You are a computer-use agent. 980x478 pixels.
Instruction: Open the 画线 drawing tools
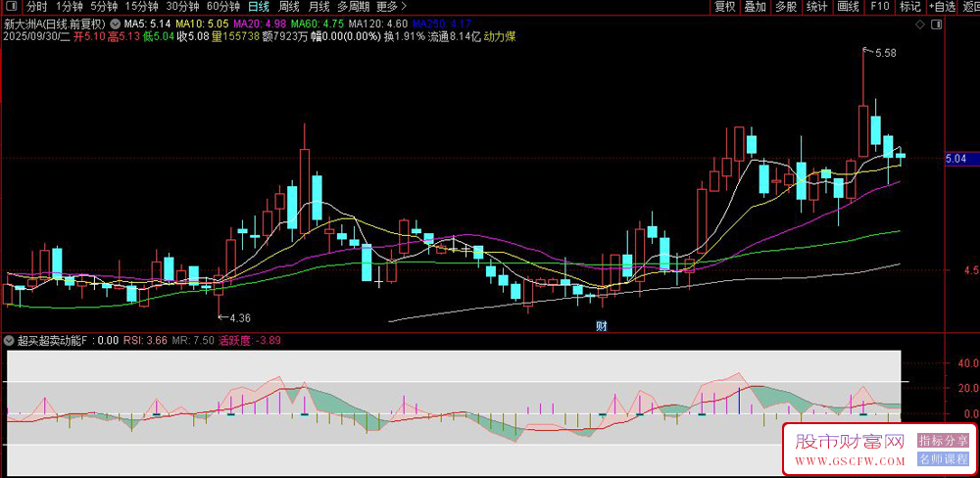[x=849, y=7]
